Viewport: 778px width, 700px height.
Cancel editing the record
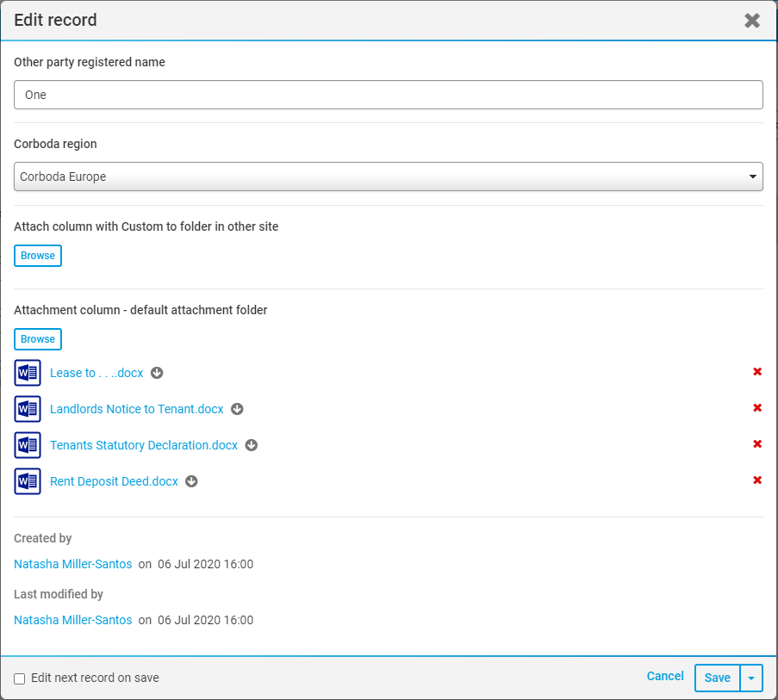click(x=665, y=677)
